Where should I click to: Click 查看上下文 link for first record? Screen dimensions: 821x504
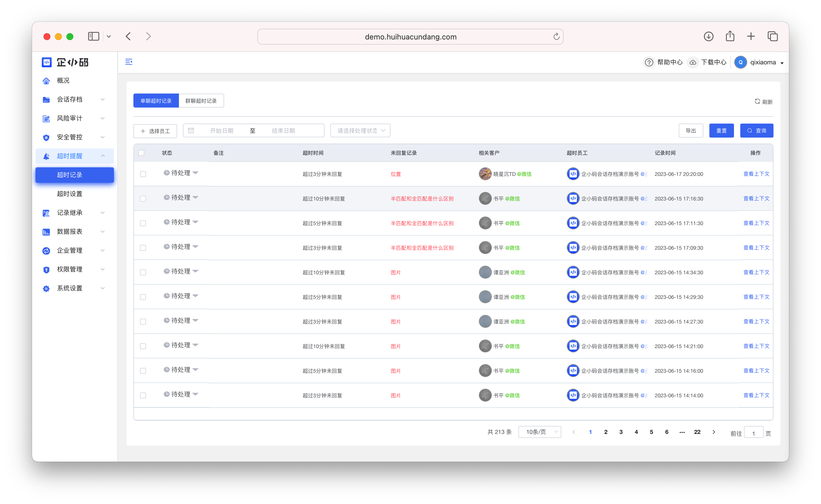[x=756, y=174]
